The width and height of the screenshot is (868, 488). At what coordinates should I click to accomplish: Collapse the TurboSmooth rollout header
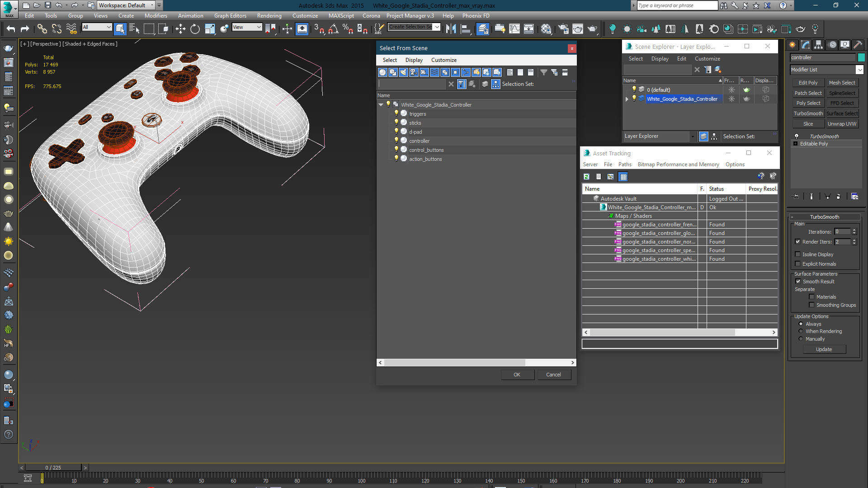coord(824,217)
